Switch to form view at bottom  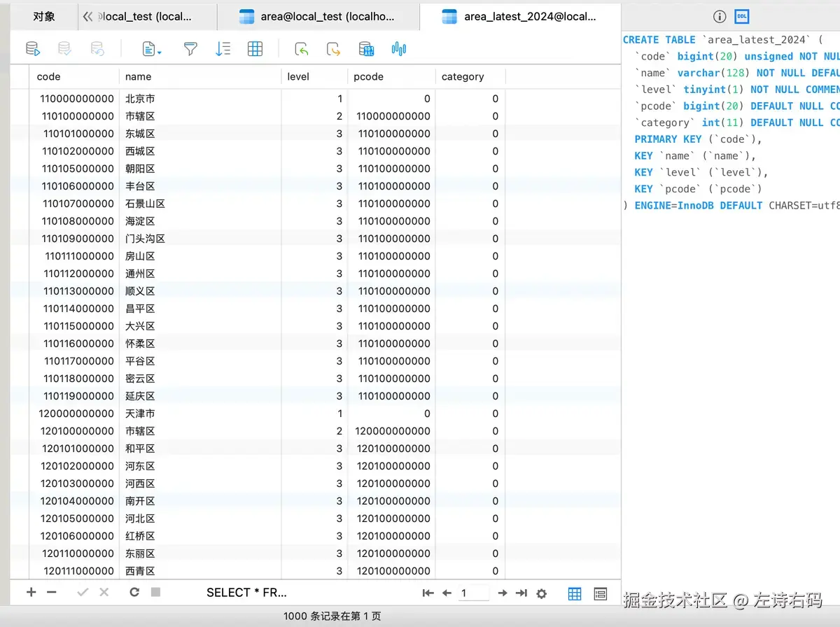600,593
